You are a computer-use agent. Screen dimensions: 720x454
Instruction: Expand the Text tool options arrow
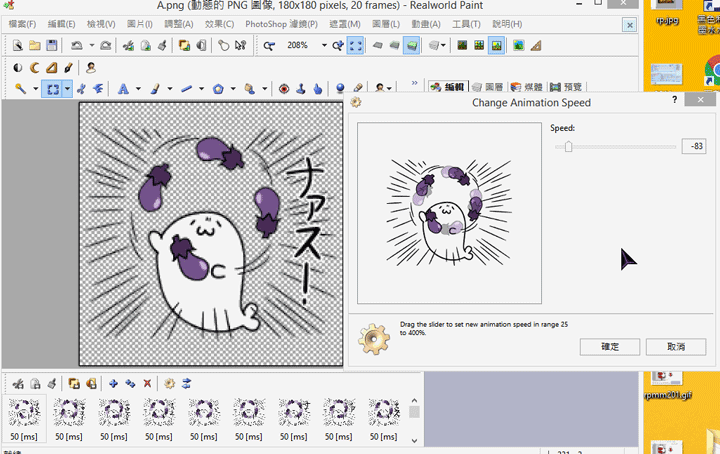pos(138,88)
